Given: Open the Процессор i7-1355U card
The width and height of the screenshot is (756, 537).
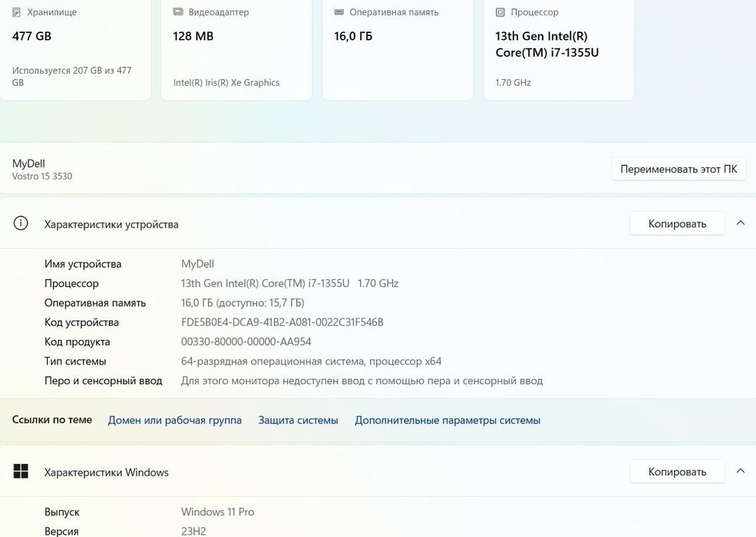Looking at the screenshot, I should pyautogui.click(x=559, y=49).
